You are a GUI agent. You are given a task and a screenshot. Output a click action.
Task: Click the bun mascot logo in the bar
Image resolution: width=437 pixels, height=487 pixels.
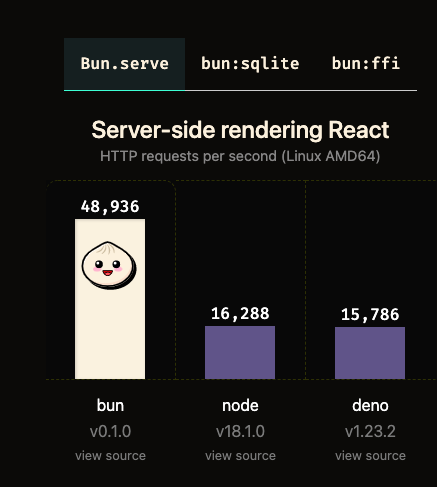click(109, 265)
